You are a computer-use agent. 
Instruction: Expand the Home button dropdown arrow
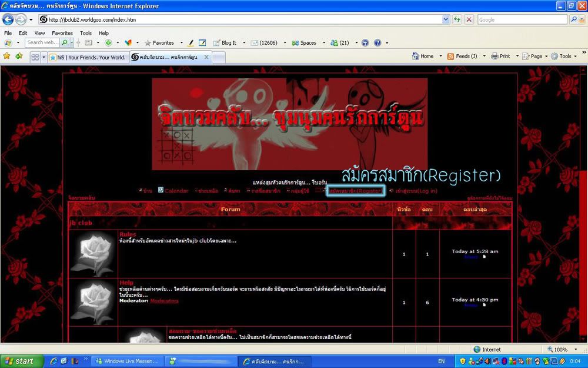click(440, 56)
